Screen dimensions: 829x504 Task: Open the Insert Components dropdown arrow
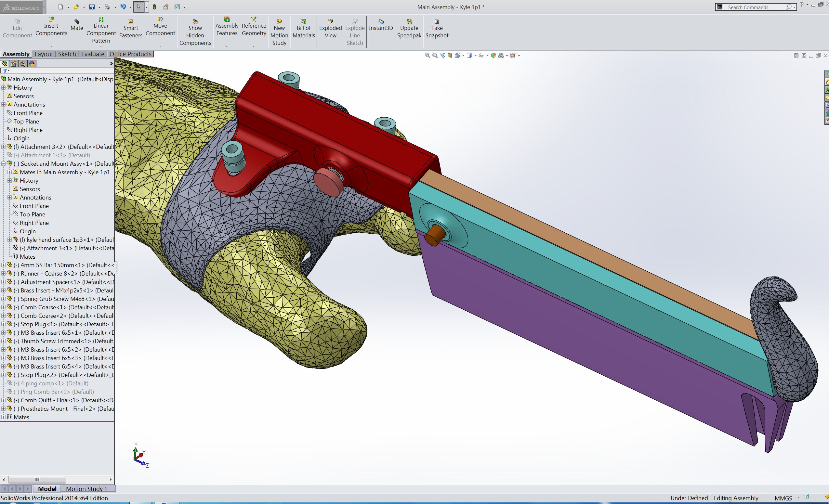(51, 46)
